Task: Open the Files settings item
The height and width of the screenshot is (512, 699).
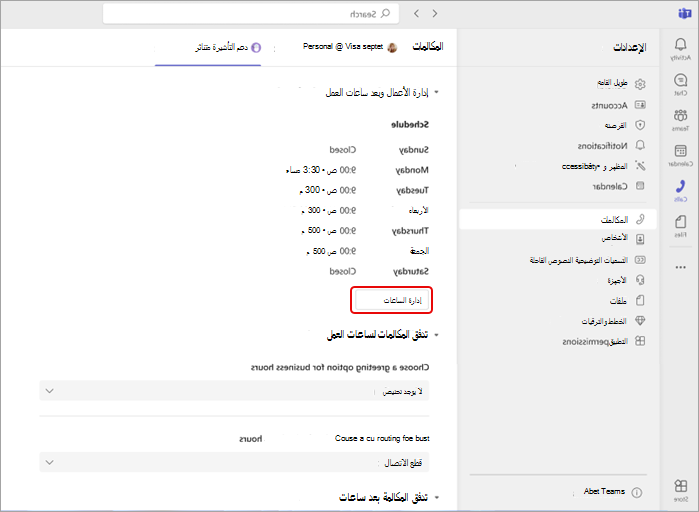Action: point(627,300)
